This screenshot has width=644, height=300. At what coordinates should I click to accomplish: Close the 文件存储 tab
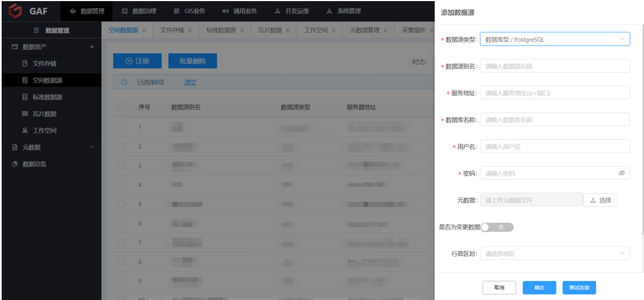coord(190,30)
